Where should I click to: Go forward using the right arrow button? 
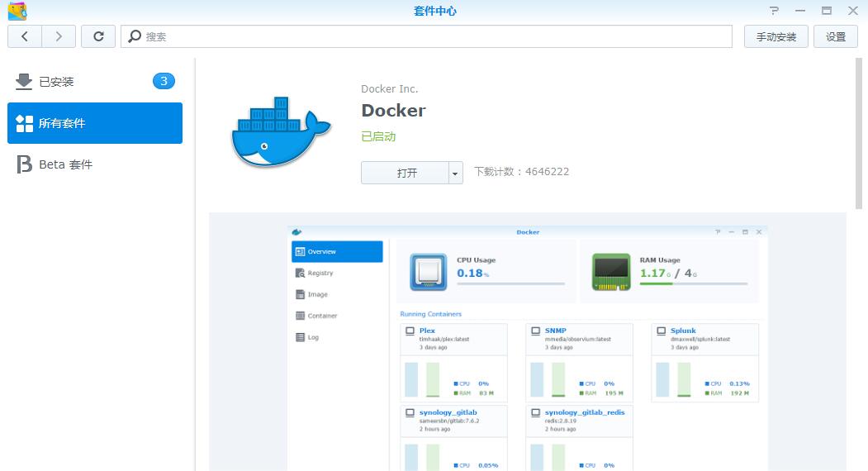(59, 36)
